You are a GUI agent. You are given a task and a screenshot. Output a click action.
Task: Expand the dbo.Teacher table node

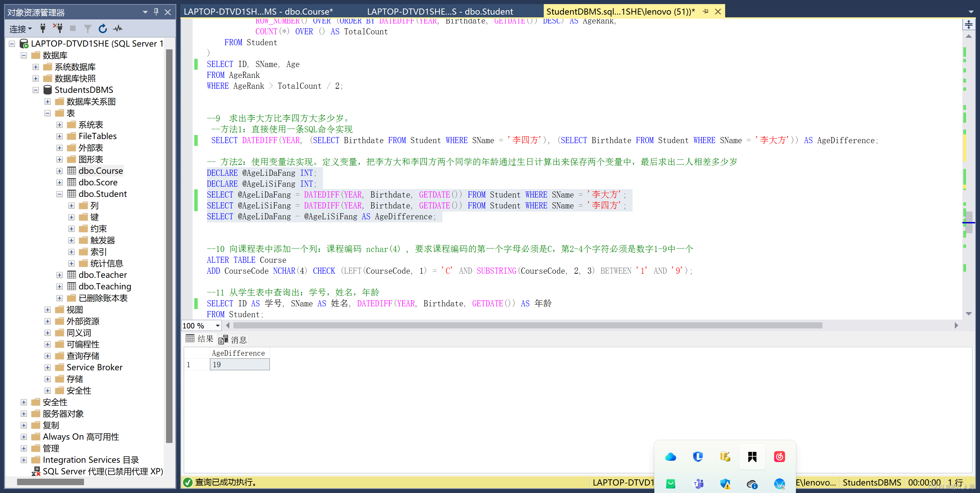[x=60, y=274]
